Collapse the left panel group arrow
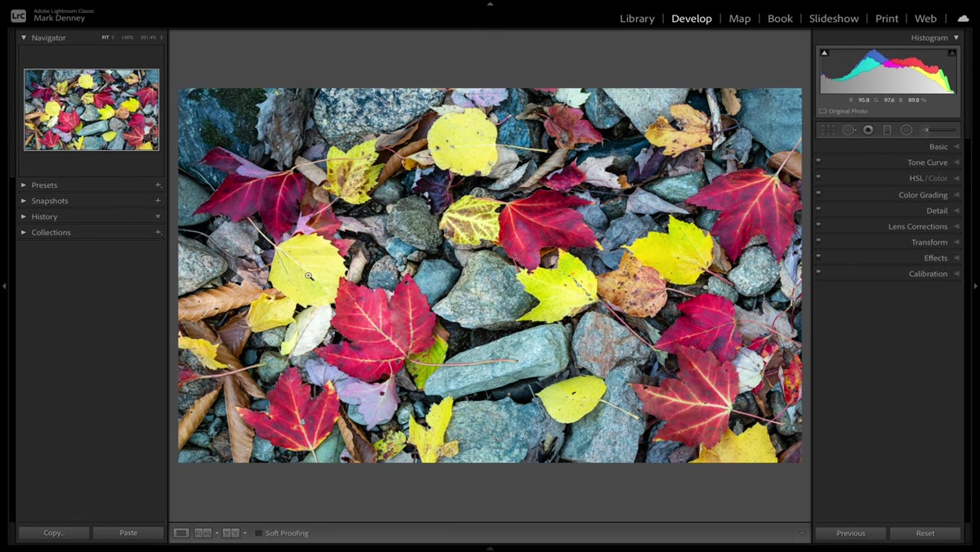The height and width of the screenshot is (552, 980). coord(4,286)
